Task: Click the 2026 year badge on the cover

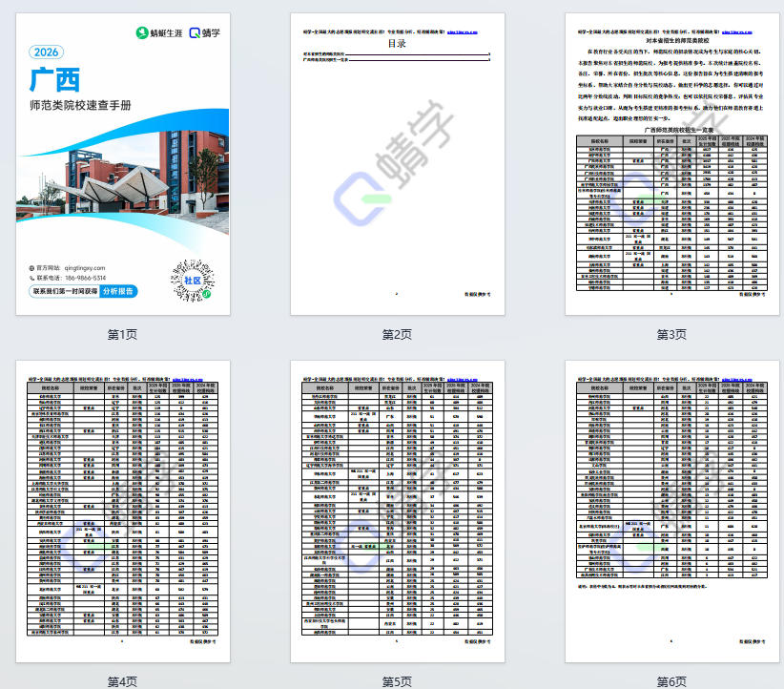Action: tap(49, 52)
